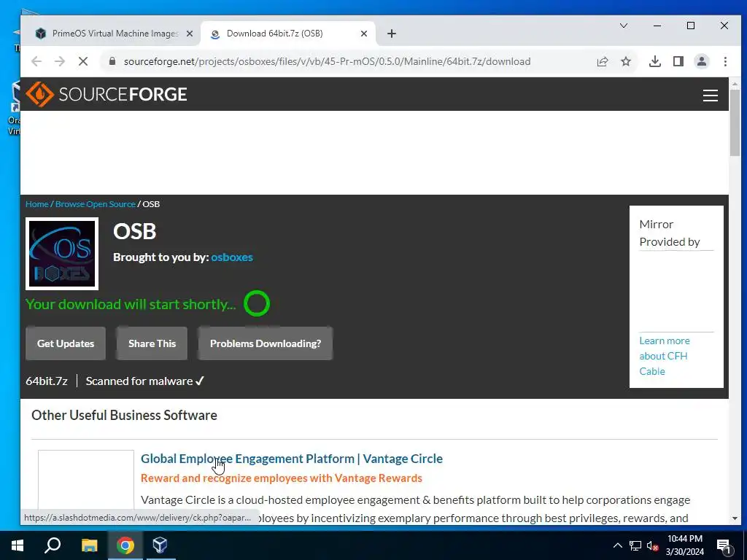Click the Get Updates button
The width and height of the screenshot is (747, 560).
tap(66, 343)
